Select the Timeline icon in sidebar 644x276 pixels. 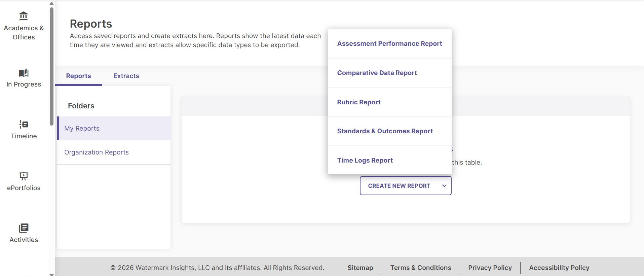[24, 125]
